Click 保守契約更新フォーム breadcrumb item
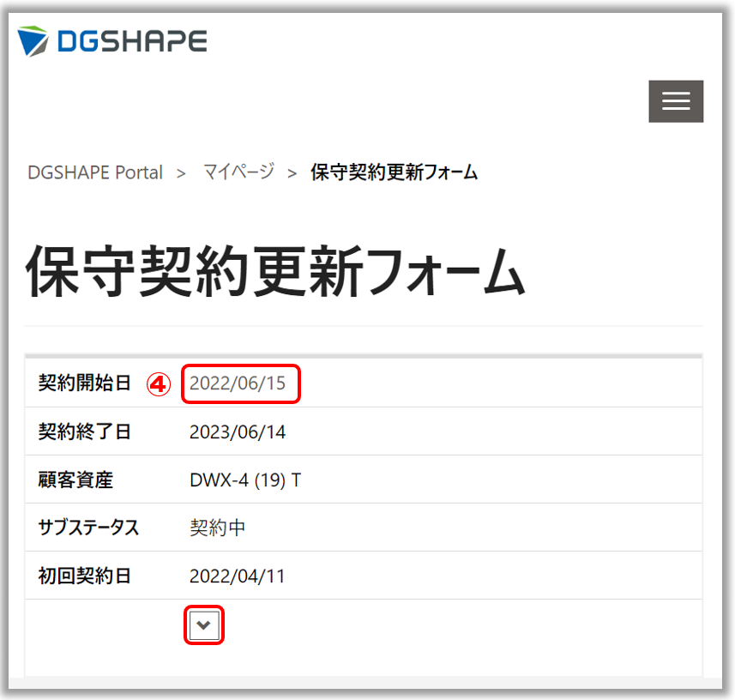Viewport: 735px width, 700px height. 394,172
